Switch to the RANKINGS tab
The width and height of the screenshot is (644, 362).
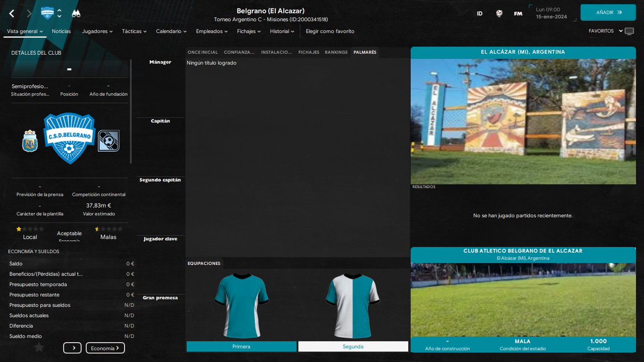[x=336, y=53]
